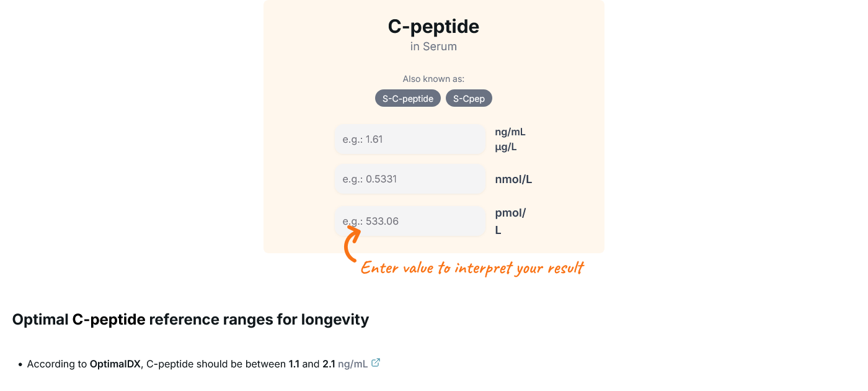Click the Optimal C-peptide reference ranges heading
Viewport: 868px width, 391px height.
[x=190, y=320]
